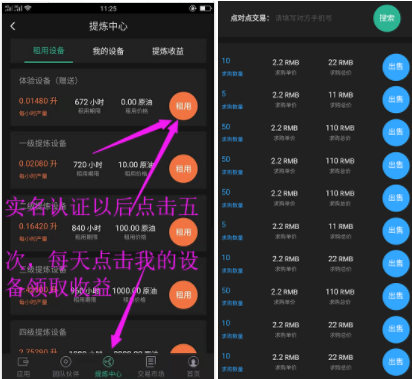This screenshot has width=412, height=379.
Task: Tap the 四级提炼设备 section heading
Action: click(x=43, y=332)
